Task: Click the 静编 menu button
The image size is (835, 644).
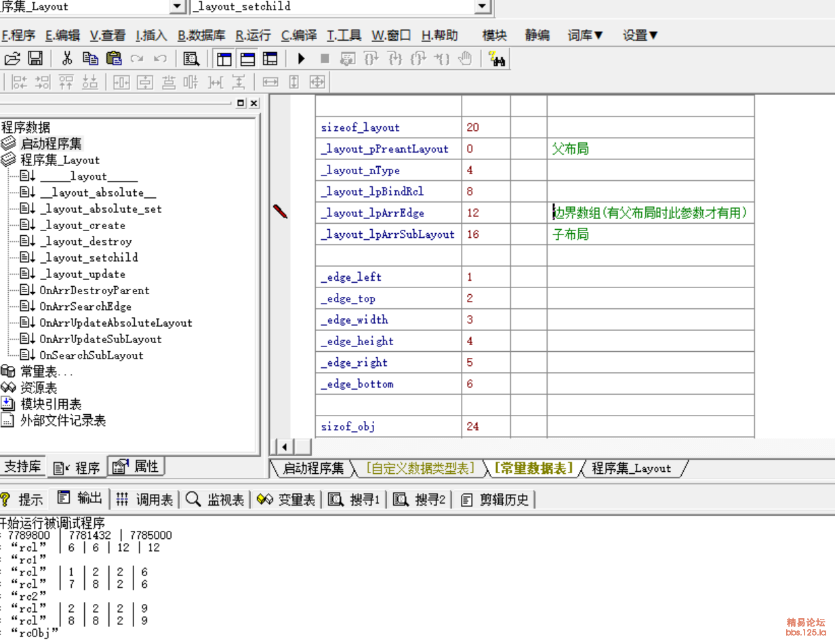Action: pos(537,35)
